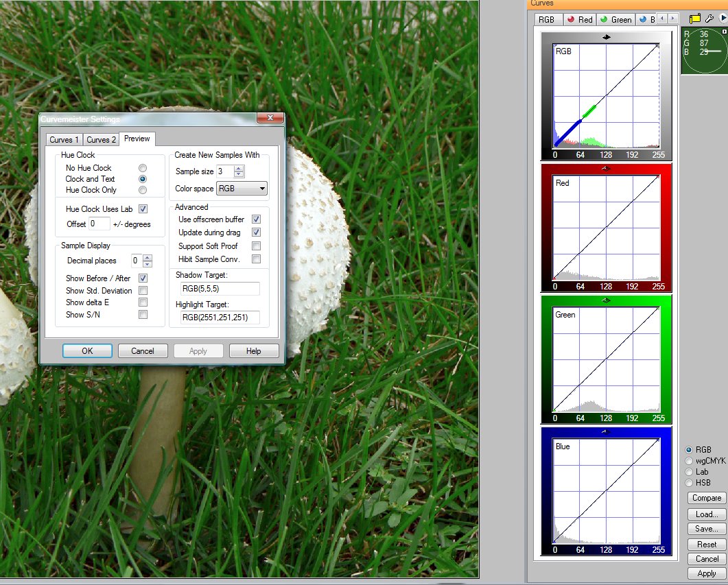The width and height of the screenshot is (728, 585).
Task: Enable Show Std. Deviation checkbox
Action: [143, 290]
